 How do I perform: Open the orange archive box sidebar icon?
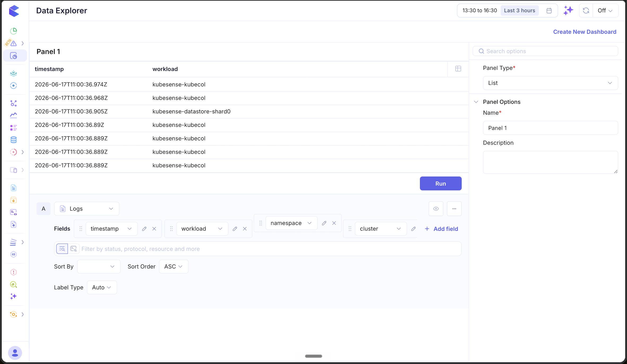coord(14,200)
